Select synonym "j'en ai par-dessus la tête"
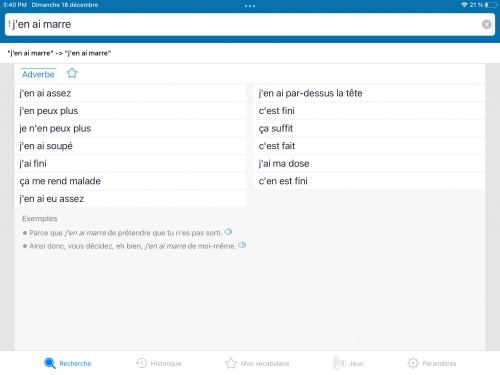This screenshot has width=500, height=375. point(369,93)
